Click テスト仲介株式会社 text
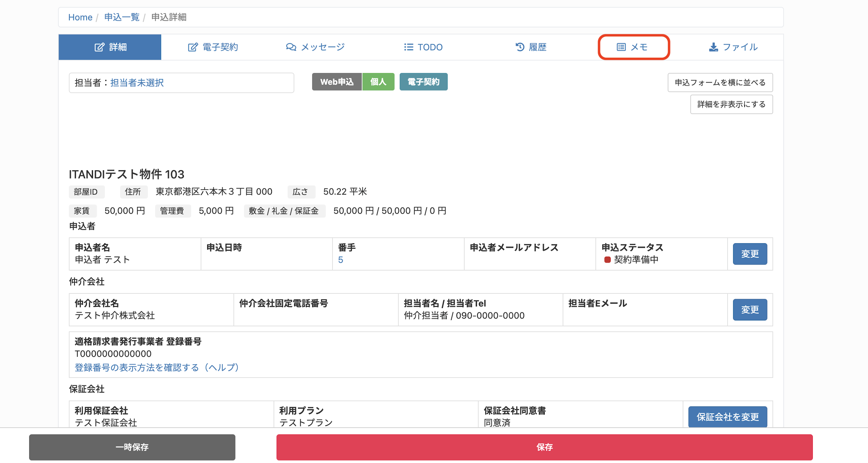The width and height of the screenshot is (868, 463). click(x=115, y=316)
